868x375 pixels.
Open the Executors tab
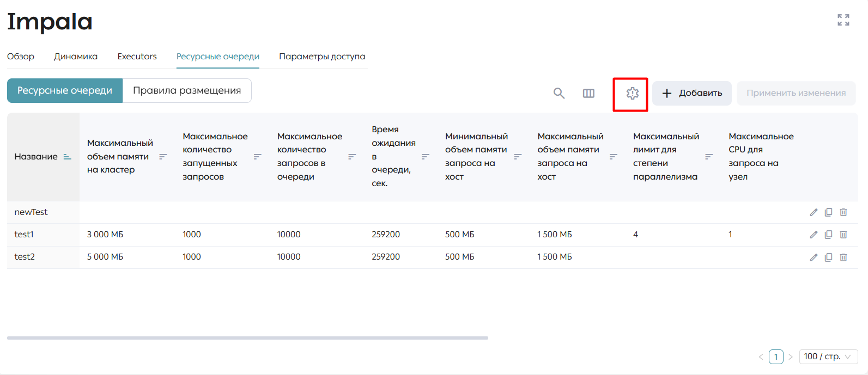(x=137, y=57)
